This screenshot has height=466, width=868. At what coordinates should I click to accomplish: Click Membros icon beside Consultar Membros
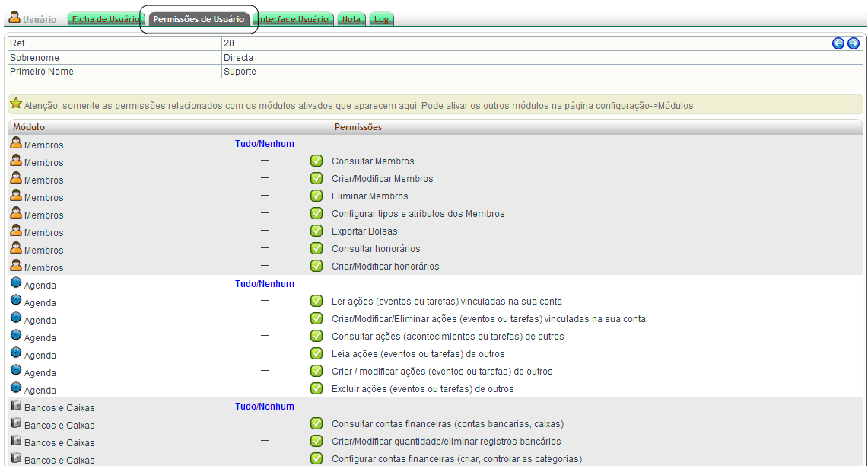pos(16,161)
